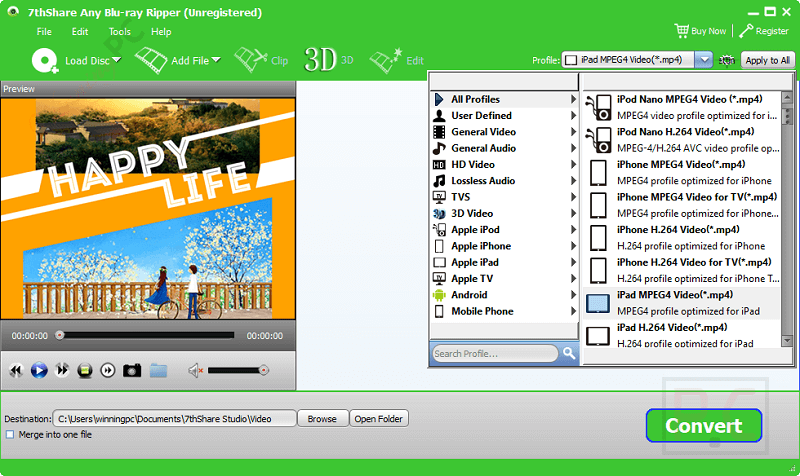Click the Load Disc icon
800x476 pixels.
[x=45, y=60]
